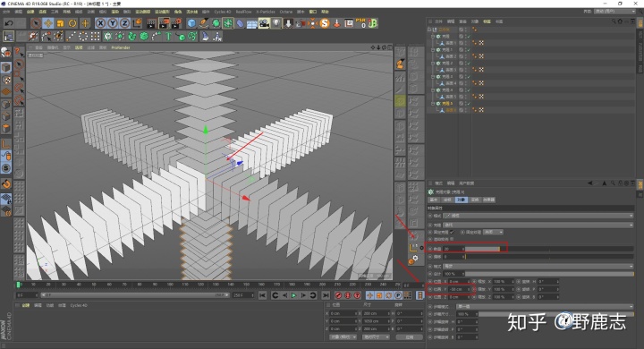Select the Live Selection tool
Screen dimensions: 644x349
[36, 23]
